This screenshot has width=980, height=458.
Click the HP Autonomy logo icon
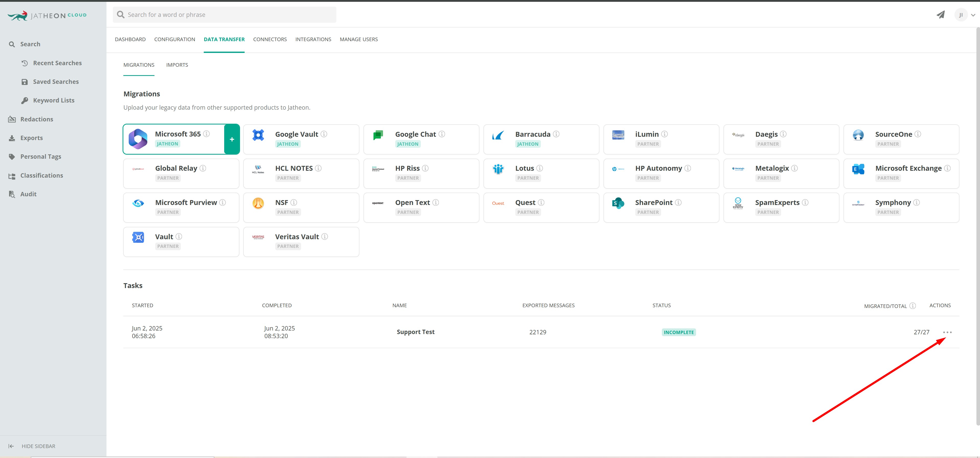[618, 169]
